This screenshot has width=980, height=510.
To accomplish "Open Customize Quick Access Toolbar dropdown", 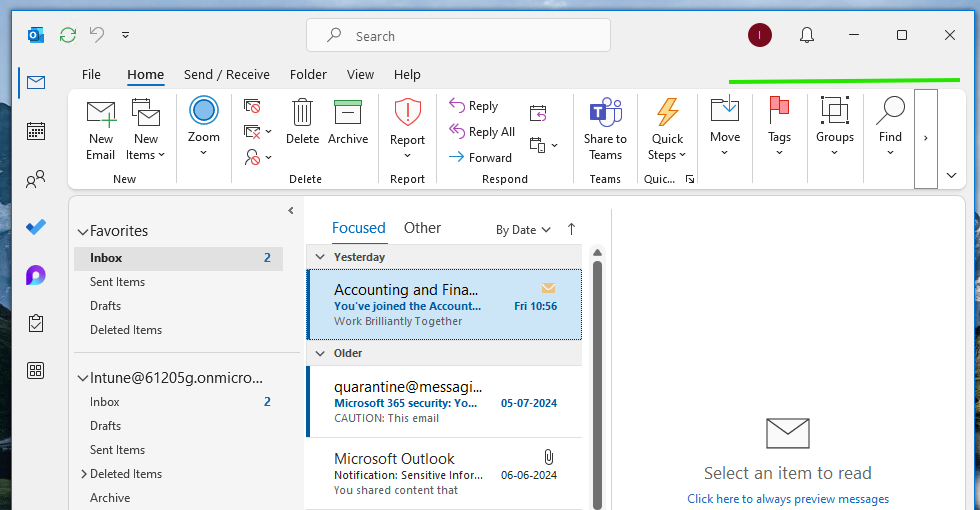I will pyautogui.click(x=126, y=35).
